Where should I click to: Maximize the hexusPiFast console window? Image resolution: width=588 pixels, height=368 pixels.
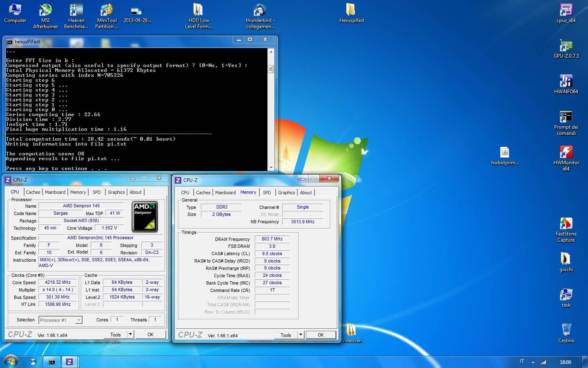(x=250, y=39)
